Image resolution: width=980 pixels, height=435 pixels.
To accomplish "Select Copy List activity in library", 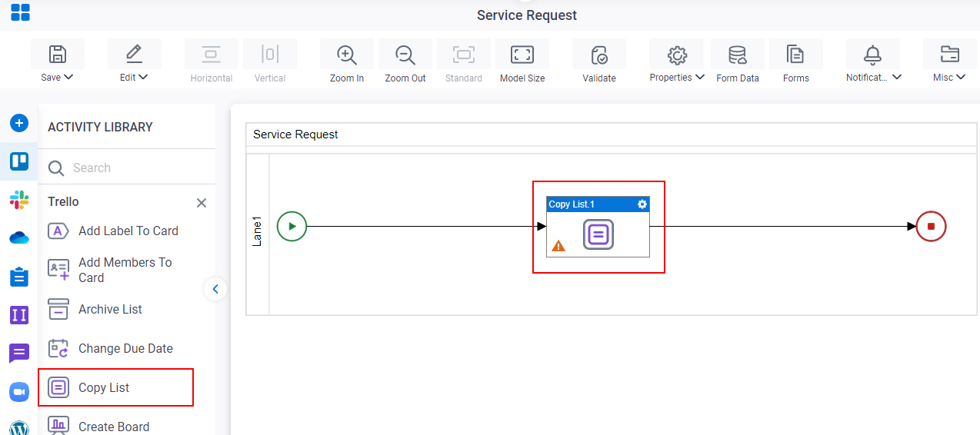I will pyautogui.click(x=115, y=387).
